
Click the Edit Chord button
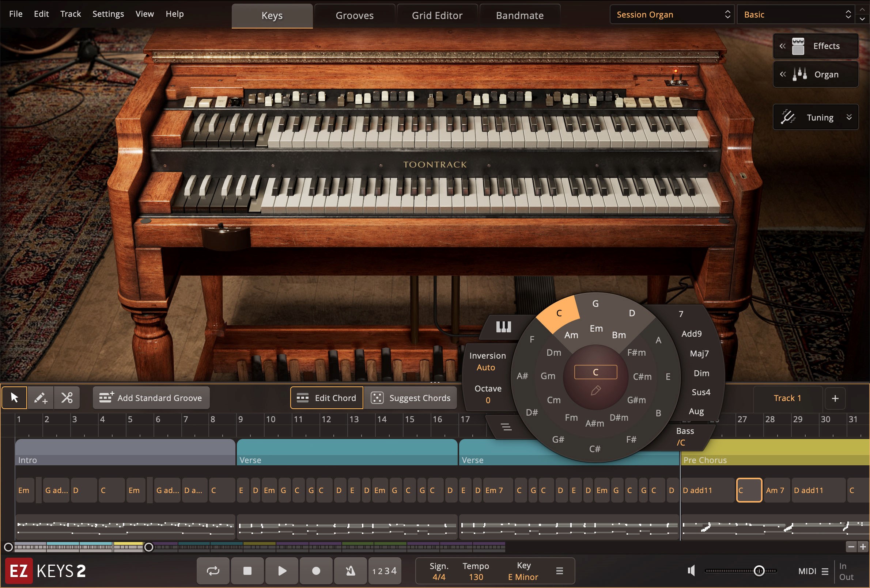point(326,398)
